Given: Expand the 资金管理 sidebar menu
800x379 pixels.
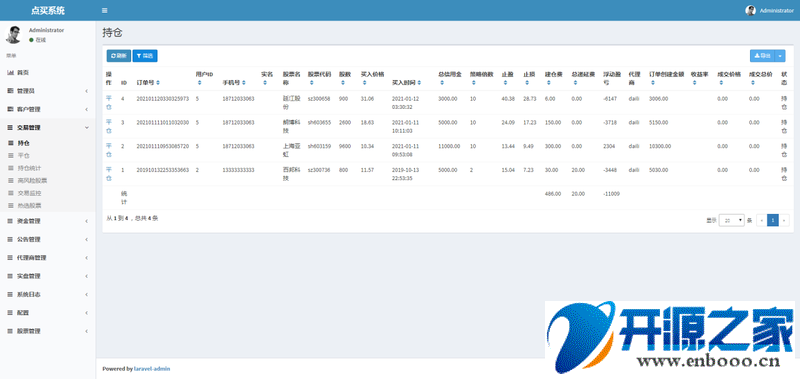Looking at the screenshot, I should tap(47, 221).
